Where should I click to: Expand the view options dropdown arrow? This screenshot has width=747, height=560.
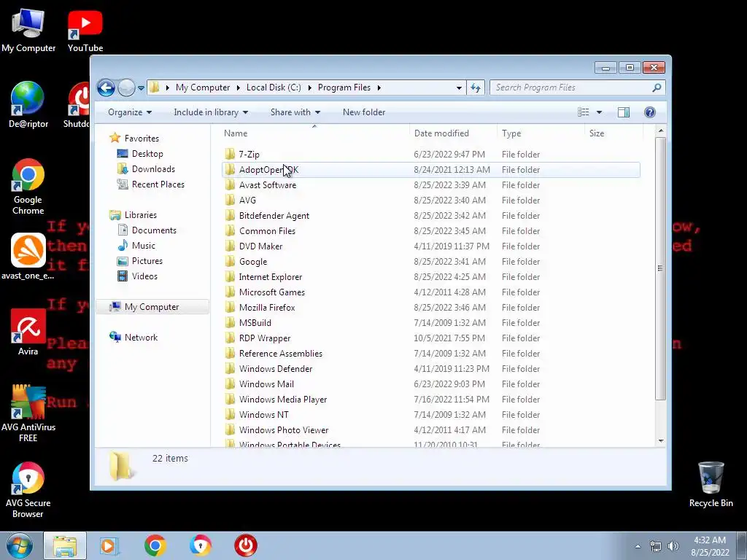click(600, 112)
